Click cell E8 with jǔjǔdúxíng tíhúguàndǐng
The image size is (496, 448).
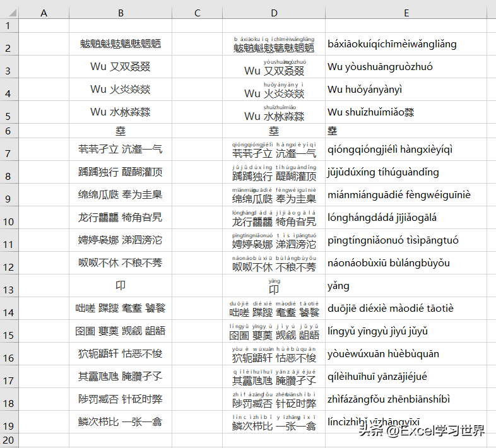(406, 172)
